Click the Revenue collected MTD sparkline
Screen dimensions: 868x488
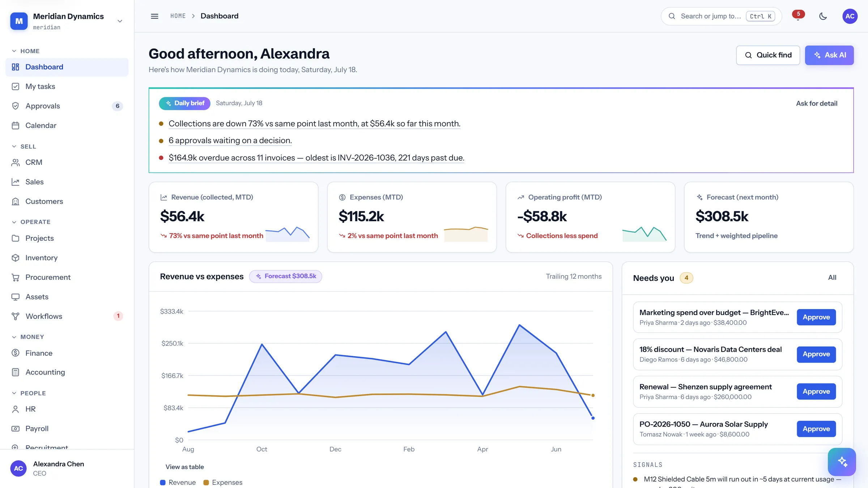[288, 234]
